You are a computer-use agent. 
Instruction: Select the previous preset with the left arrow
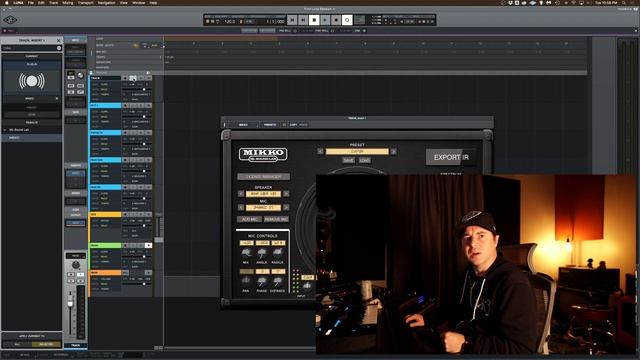(x=320, y=151)
